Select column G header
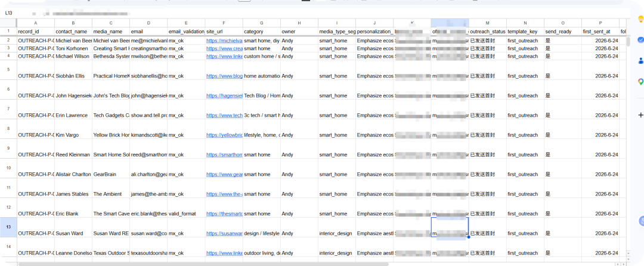 click(x=262, y=23)
